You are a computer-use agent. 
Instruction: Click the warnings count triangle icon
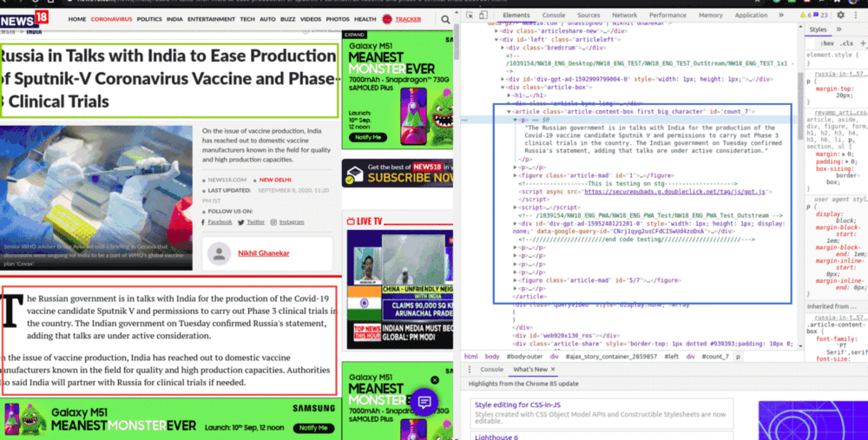pos(803,16)
